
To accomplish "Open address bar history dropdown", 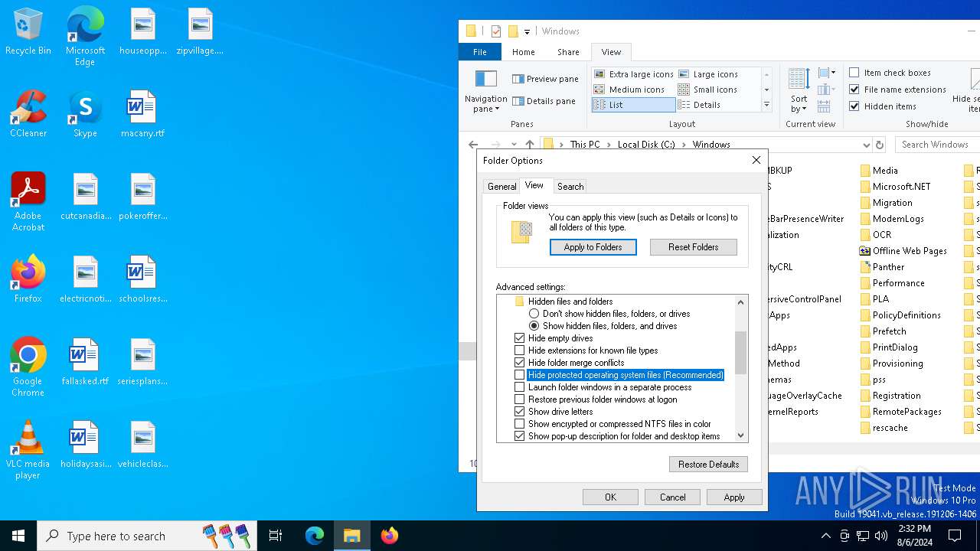I will coord(866,145).
